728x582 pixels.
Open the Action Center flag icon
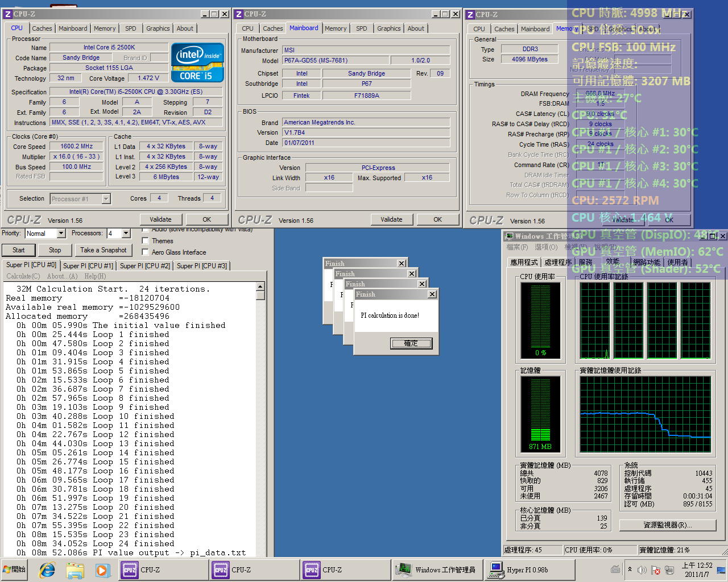[655, 569]
